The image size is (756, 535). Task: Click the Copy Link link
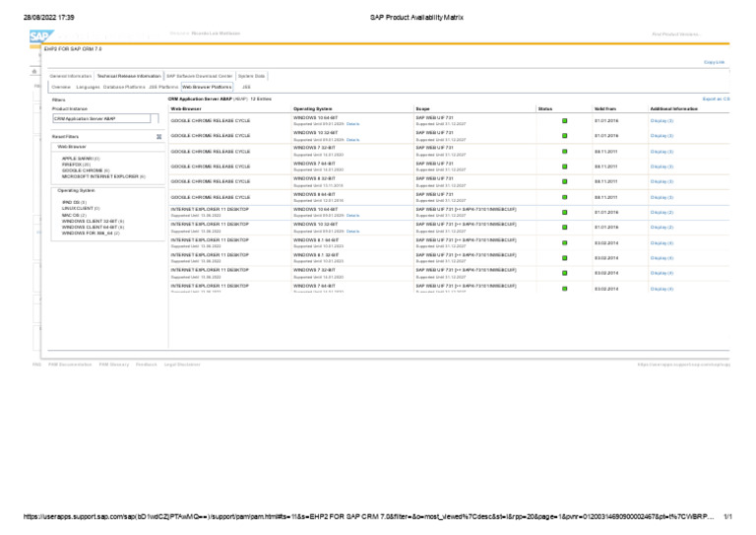pos(714,62)
